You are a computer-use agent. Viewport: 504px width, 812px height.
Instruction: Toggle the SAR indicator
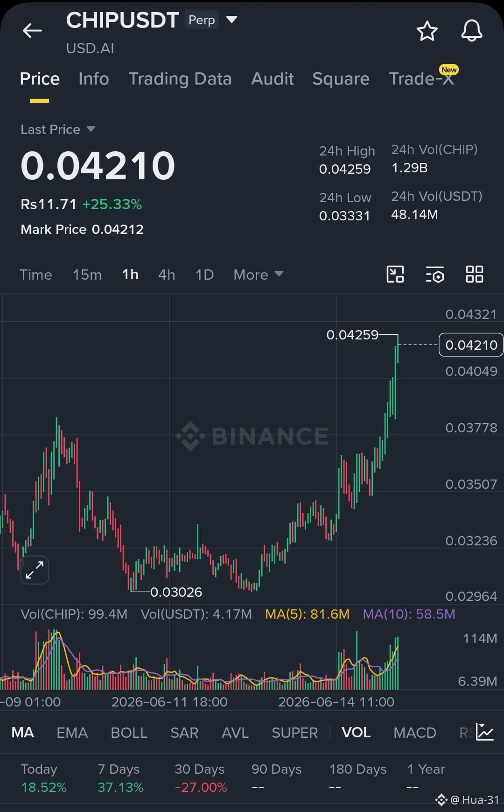click(184, 732)
